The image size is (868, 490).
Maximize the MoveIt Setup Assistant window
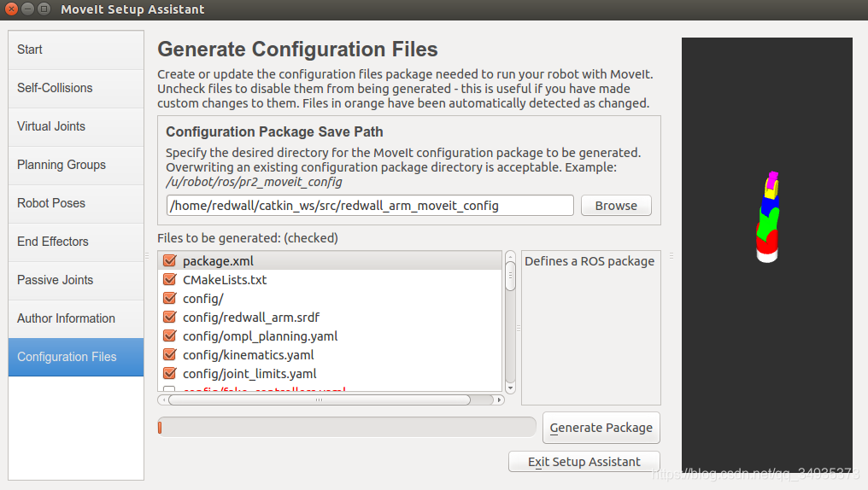44,9
